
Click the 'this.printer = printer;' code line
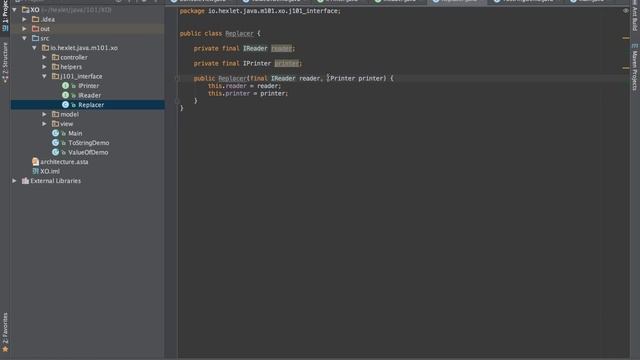[x=248, y=93]
